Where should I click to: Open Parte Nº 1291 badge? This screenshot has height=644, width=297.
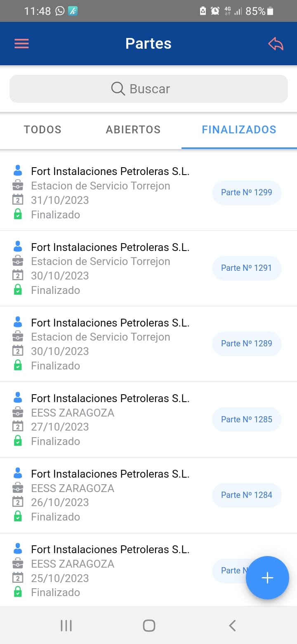(x=246, y=268)
